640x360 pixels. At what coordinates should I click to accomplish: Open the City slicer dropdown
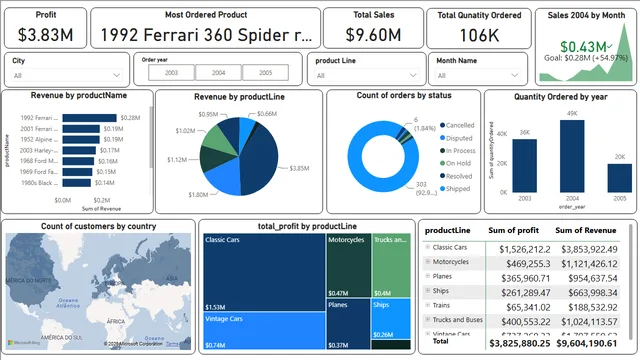(67, 76)
